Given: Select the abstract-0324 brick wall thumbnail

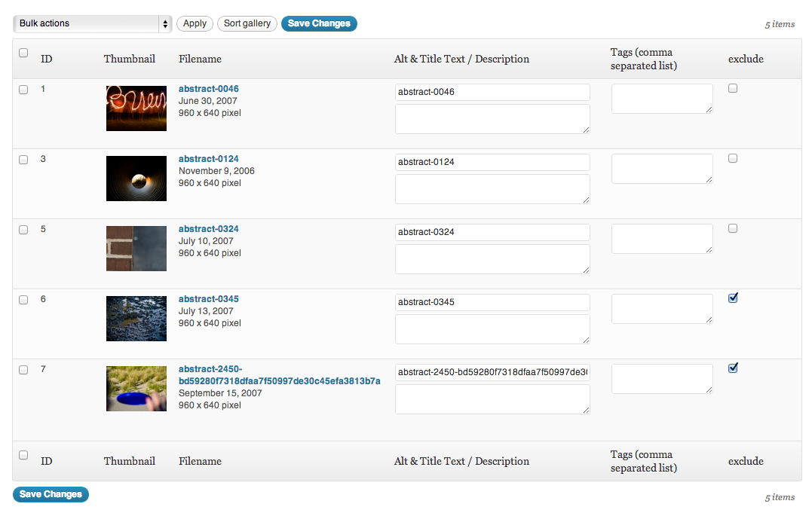Looking at the screenshot, I should coord(136,248).
